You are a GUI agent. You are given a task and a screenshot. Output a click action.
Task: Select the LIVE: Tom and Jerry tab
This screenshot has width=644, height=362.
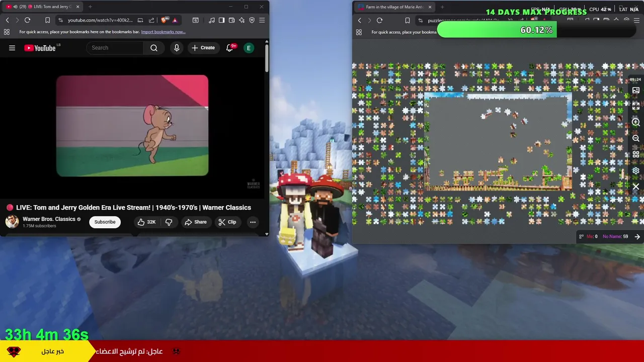[x=43, y=7]
